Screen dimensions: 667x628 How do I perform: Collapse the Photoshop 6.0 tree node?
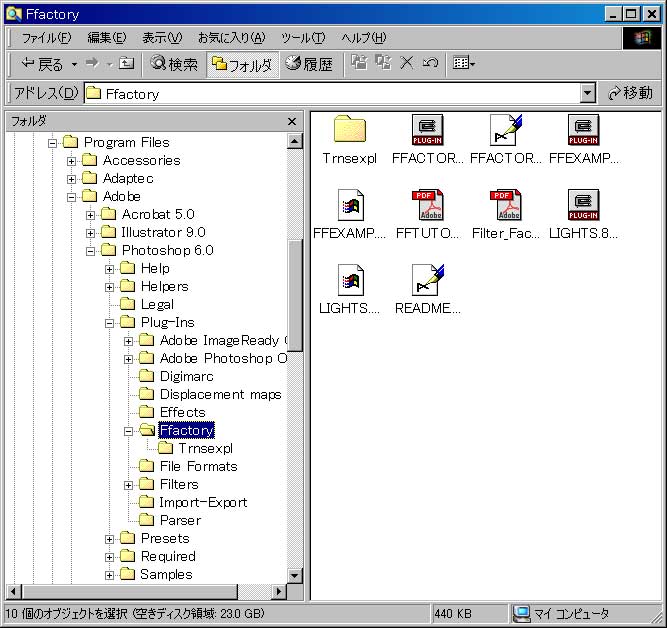point(90,251)
